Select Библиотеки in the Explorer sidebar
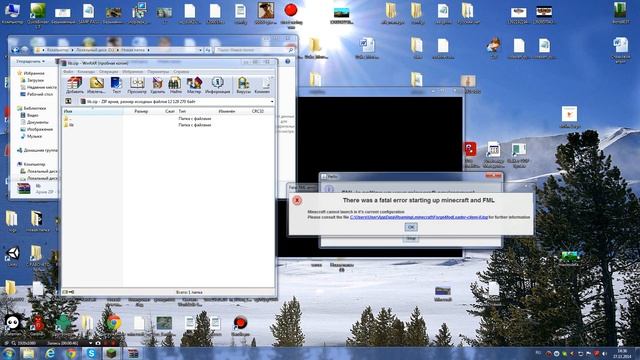The width and height of the screenshot is (640, 360). (32, 108)
